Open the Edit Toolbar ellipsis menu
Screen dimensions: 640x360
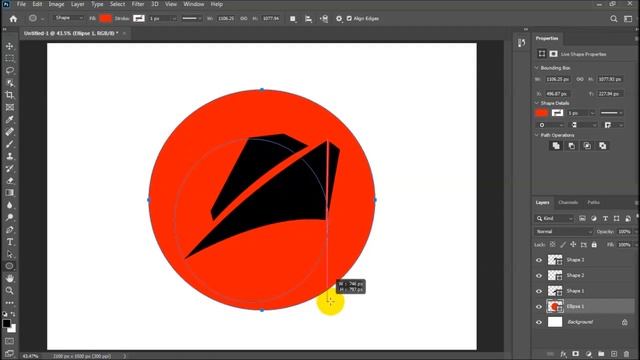pyautogui.click(x=9, y=303)
